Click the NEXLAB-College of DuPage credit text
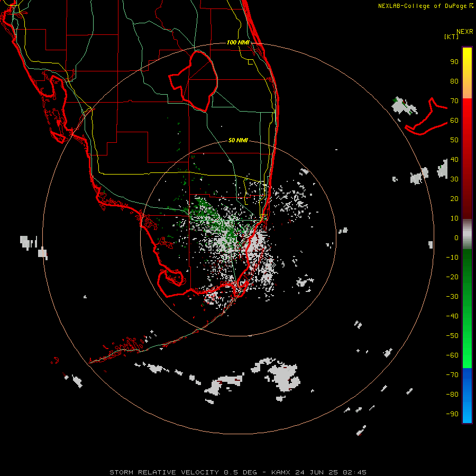The width and height of the screenshot is (476, 476). pyautogui.click(x=423, y=6)
